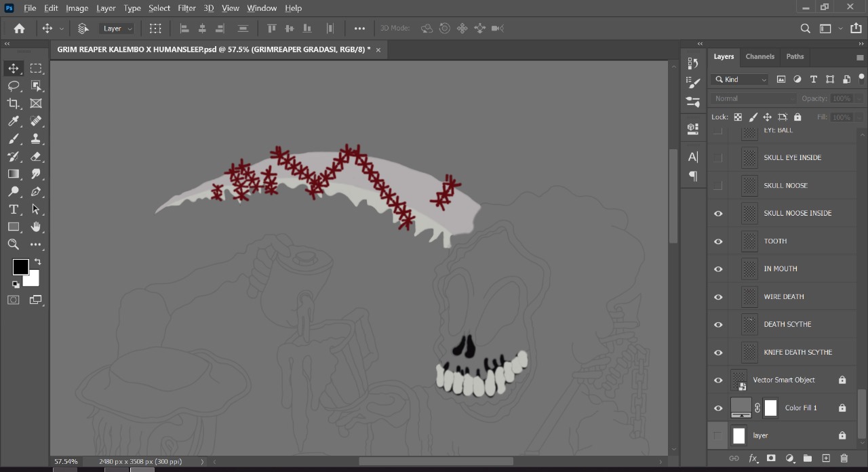Open the Fill value dropdown
This screenshot has height=472, width=868.
pos(859,117)
